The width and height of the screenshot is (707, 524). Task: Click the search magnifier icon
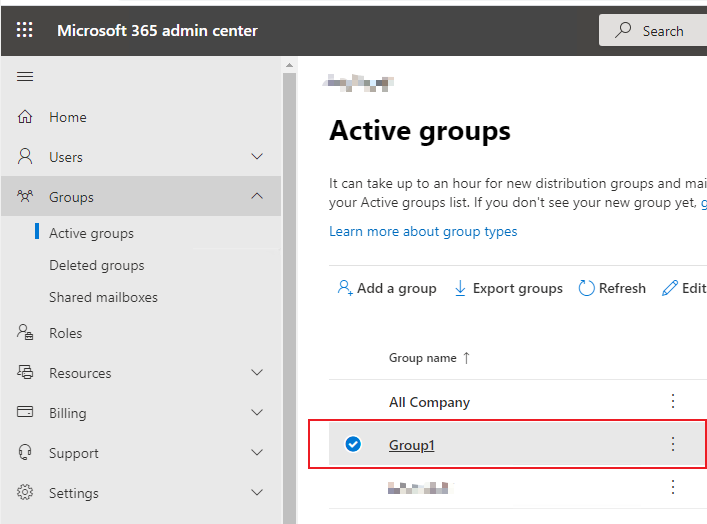[623, 30]
